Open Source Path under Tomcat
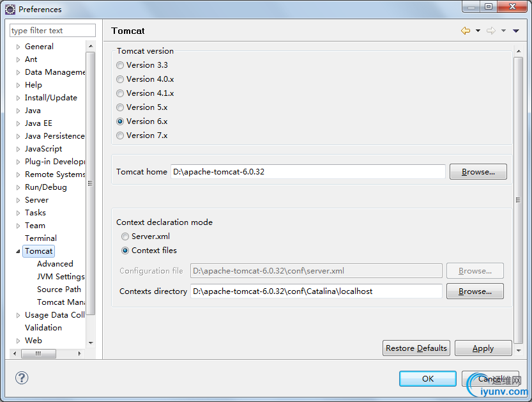 pos(59,290)
